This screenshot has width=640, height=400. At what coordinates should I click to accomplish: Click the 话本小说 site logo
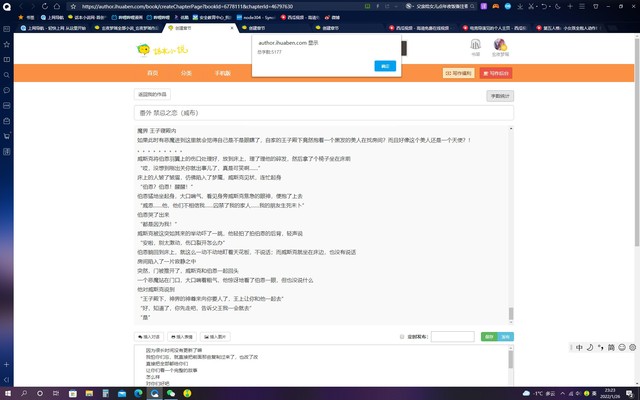[x=152, y=49]
